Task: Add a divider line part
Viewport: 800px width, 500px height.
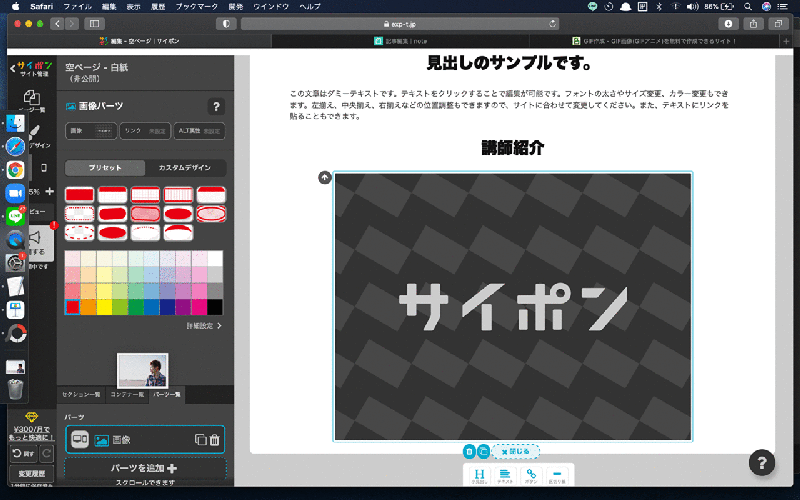Action: [557, 476]
